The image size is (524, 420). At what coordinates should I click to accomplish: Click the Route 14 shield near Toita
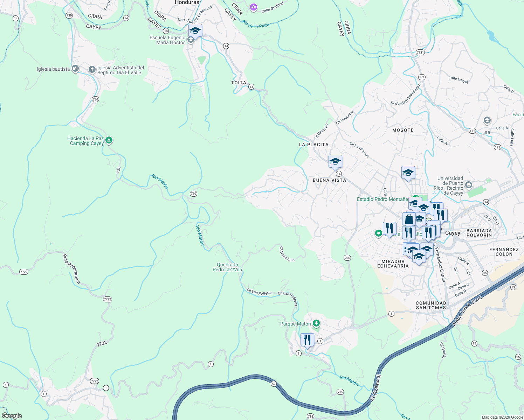(251, 86)
